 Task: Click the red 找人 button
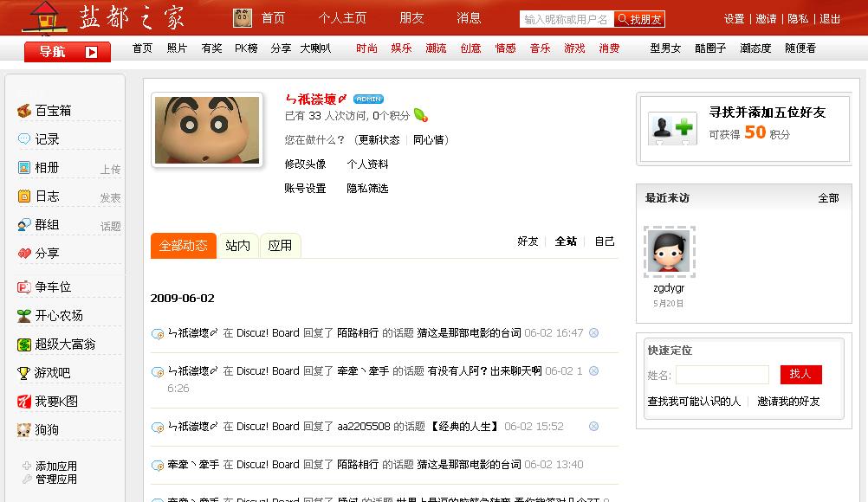pyautogui.click(x=801, y=374)
